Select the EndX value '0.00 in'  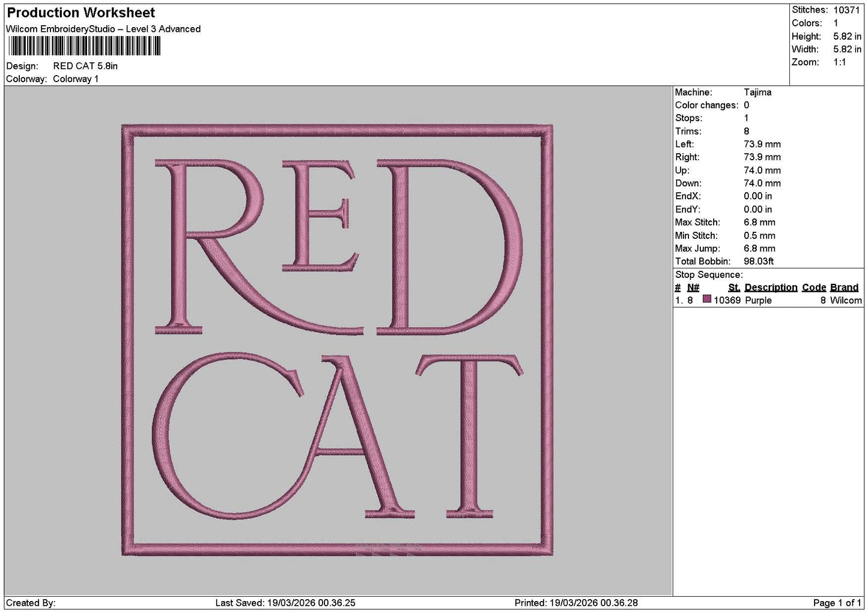pos(758,196)
